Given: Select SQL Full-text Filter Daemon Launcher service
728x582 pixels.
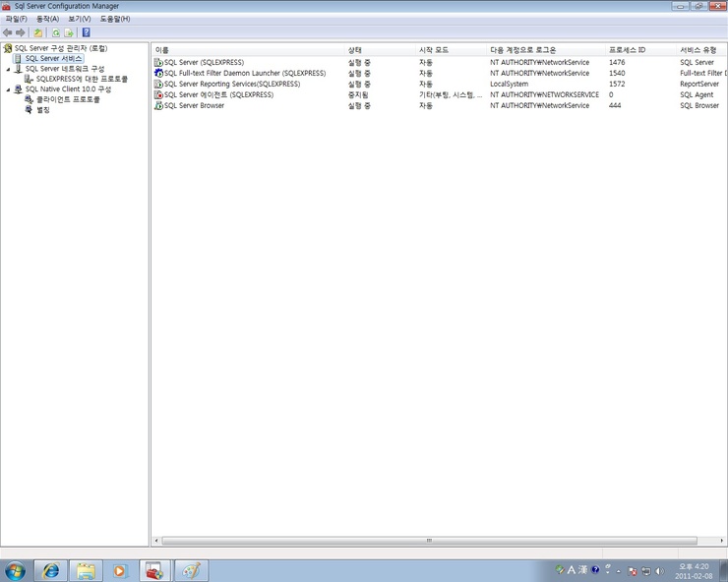Looking at the screenshot, I should click(x=244, y=73).
